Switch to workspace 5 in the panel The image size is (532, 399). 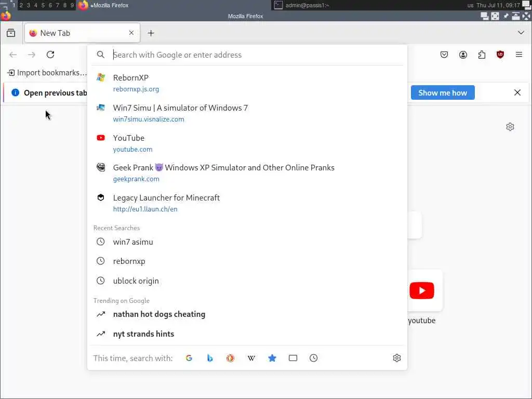(43, 5)
